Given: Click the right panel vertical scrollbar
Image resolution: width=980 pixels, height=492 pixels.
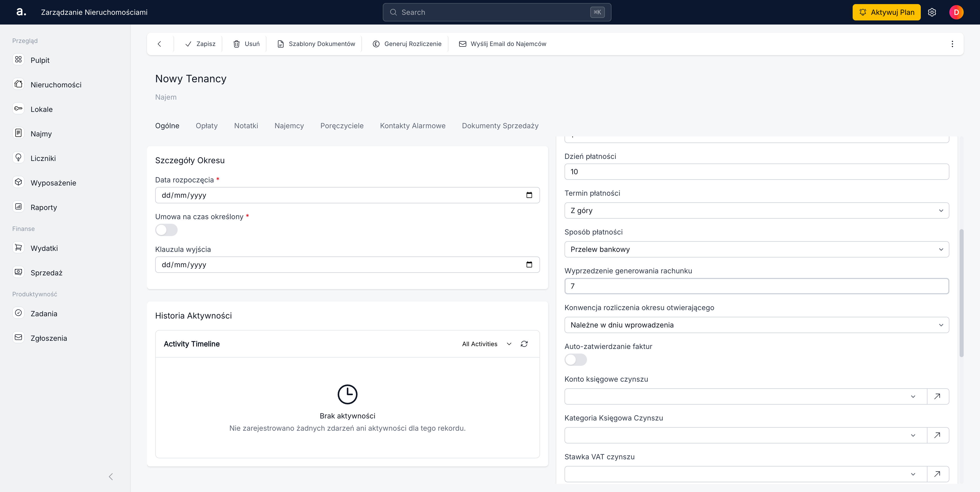Looking at the screenshot, I should coord(961,293).
